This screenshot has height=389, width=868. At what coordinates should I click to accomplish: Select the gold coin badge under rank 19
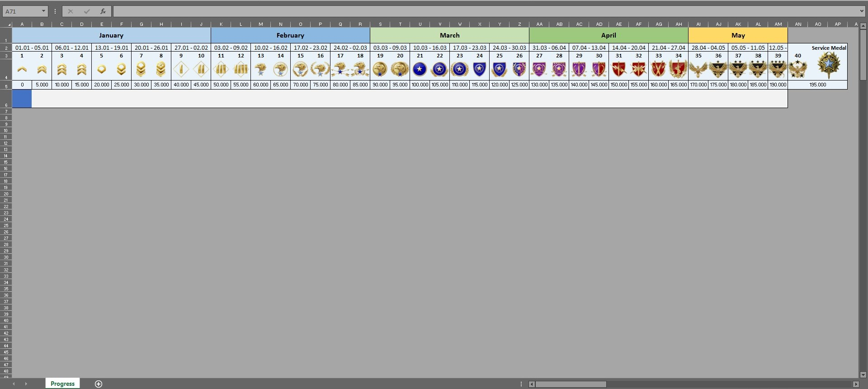tap(380, 69)
